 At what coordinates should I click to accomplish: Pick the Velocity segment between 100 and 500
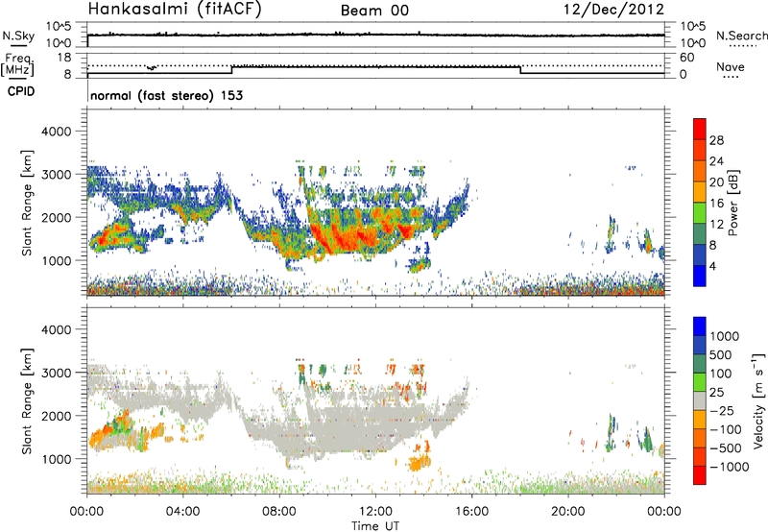coord(700,364)
